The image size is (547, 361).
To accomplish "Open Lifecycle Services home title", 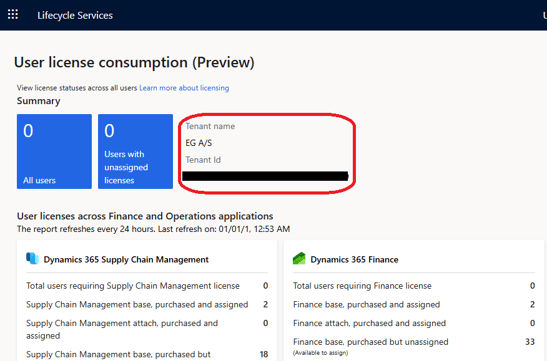I will pos(75,15).
